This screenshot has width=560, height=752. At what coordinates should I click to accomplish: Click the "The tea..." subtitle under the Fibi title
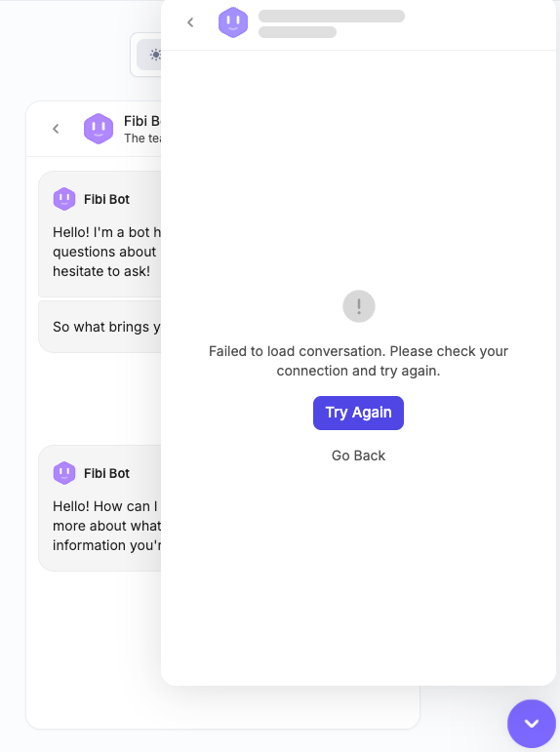click(142, 139)
